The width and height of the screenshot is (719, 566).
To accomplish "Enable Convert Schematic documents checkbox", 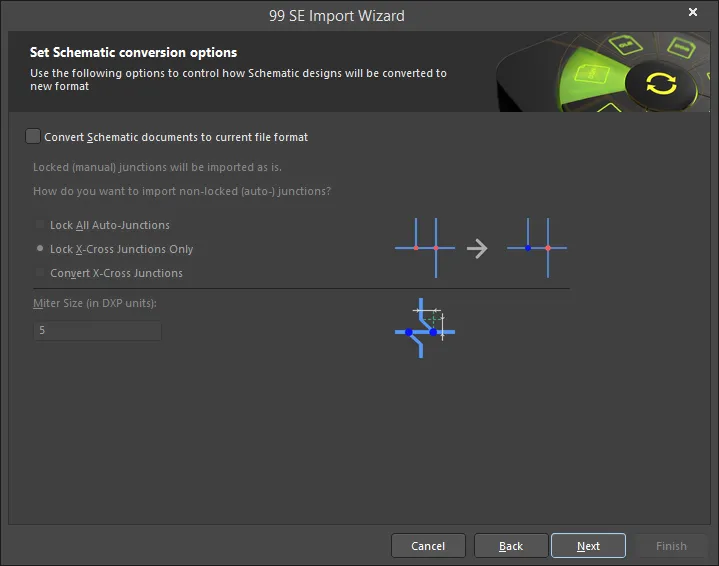I will pyautogui.click(x=33, y=137).
